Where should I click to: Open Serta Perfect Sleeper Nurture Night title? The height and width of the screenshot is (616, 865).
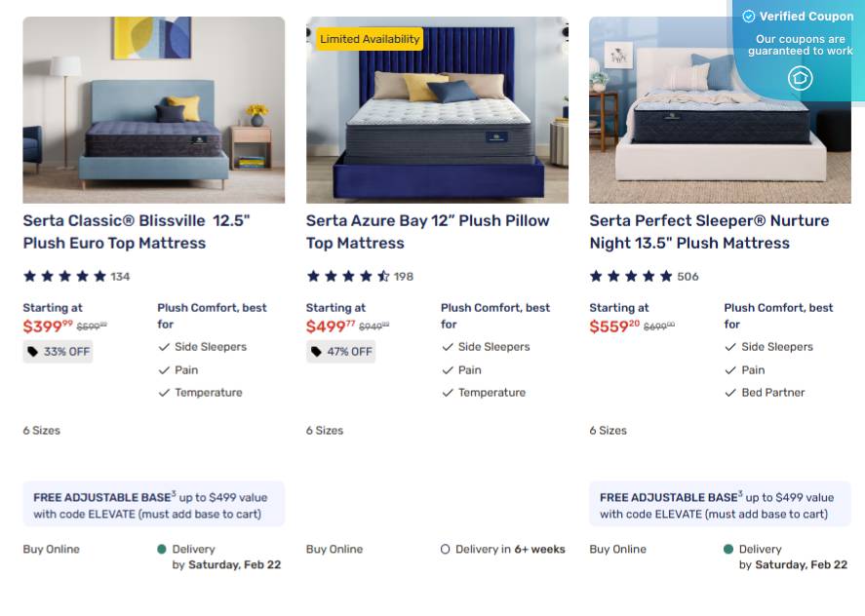(709, 232)
